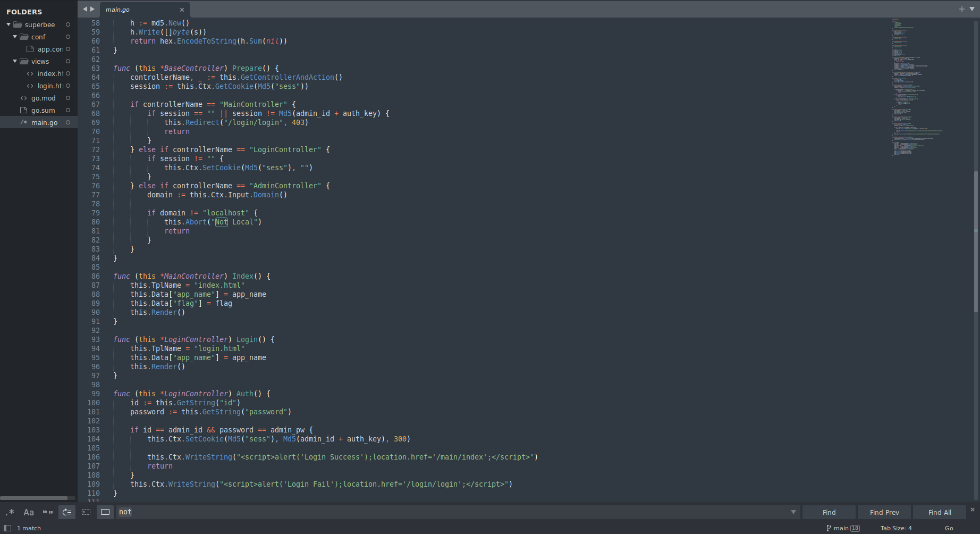Toggle in-selection search option
980x534 pixels.
point(86,512)
